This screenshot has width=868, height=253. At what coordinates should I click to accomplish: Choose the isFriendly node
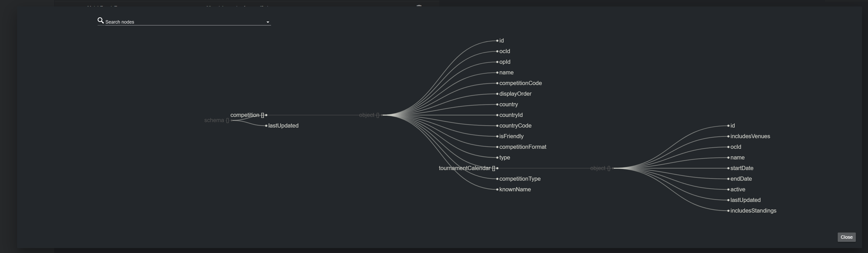[511, 136]
